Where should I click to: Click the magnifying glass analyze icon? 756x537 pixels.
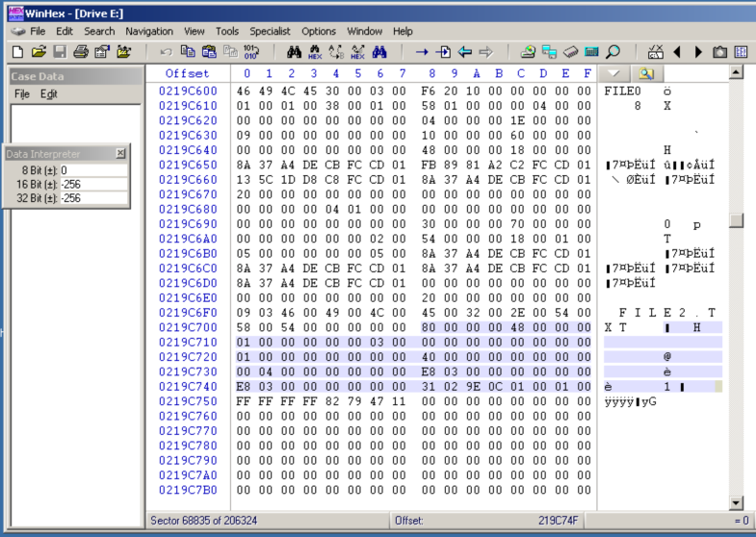coord(613,52)
